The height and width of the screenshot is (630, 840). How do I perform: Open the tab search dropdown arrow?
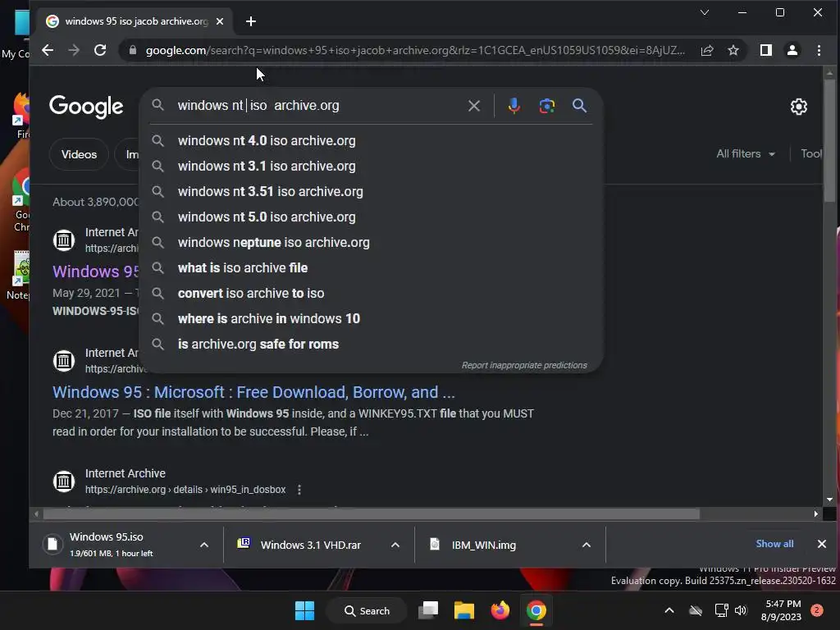click(x=705, y=12)
